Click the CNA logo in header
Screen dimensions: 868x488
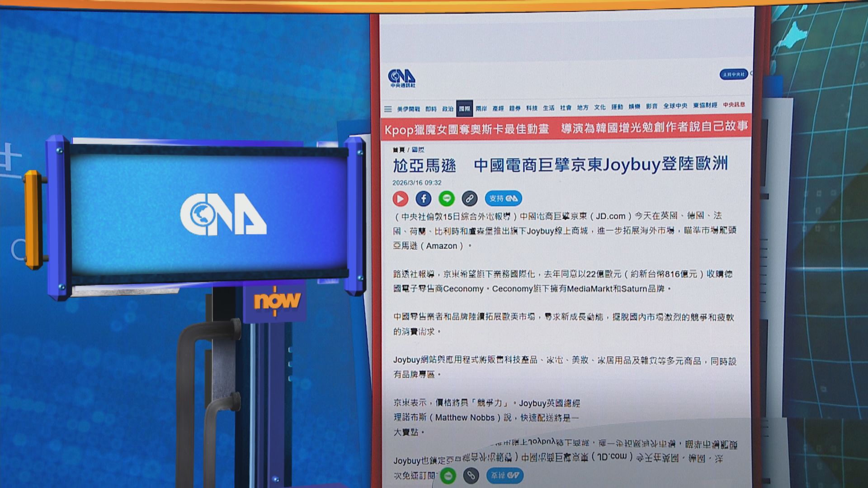401,79
